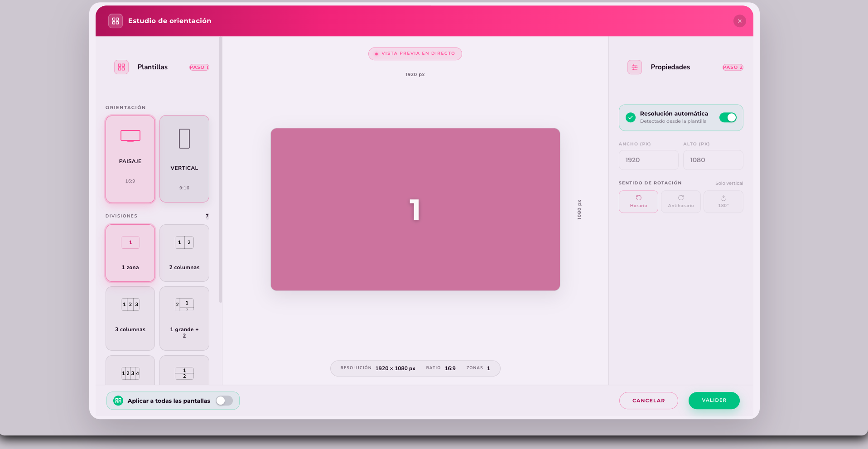Select the Paisaje 16:9 orientation card

130,159
